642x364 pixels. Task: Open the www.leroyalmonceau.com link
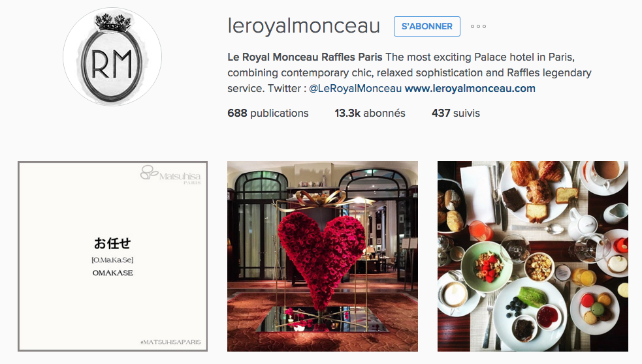[470, 88]
